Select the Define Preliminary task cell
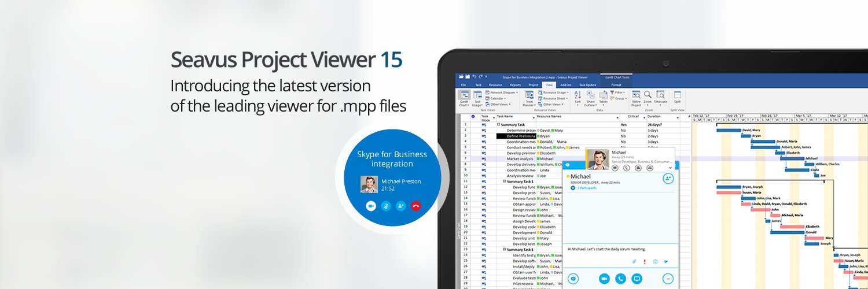This screenshot has height=289, width=868. click(516, 136)
